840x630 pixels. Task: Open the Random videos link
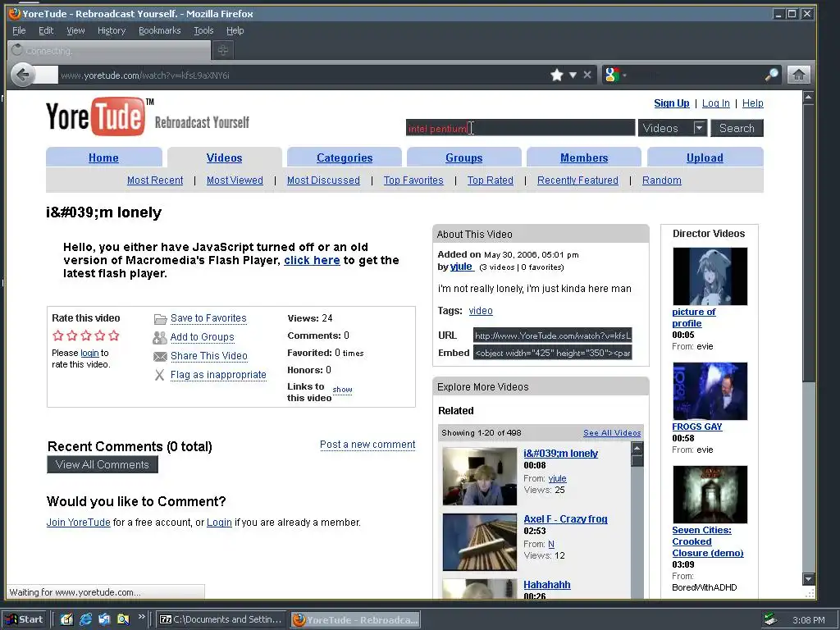[662, 180]
